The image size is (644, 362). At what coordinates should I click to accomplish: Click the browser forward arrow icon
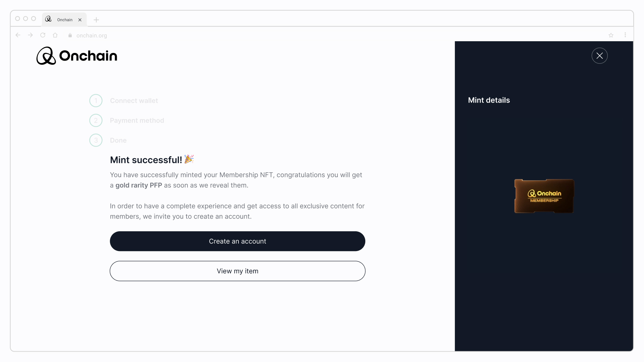[30, 35]
